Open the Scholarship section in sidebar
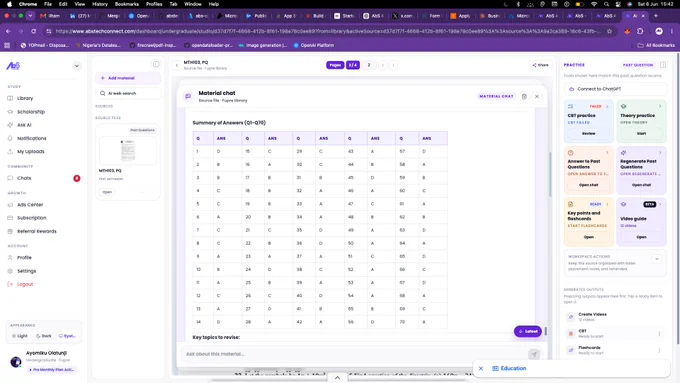680x383 pixels. point(31,112)
